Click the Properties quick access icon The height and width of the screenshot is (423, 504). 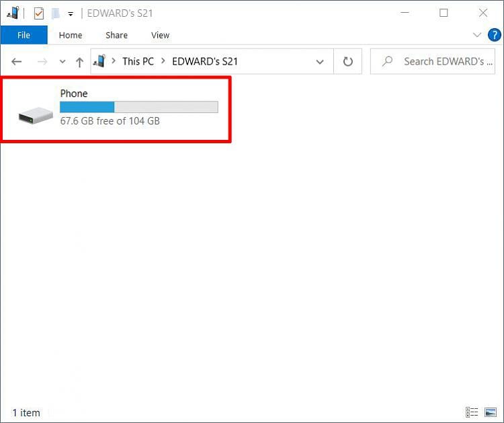click(39, 13)
